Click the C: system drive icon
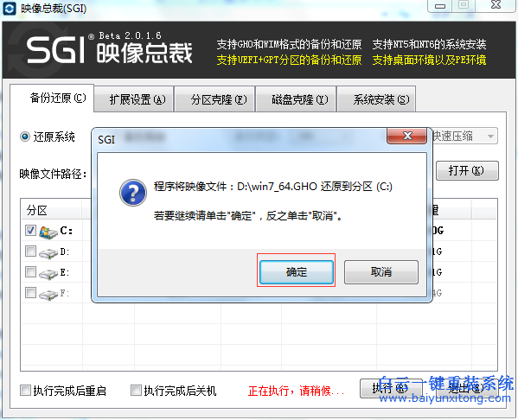This screenshot has width=518, height=420. pyautogui.click(x=48, y=232)
